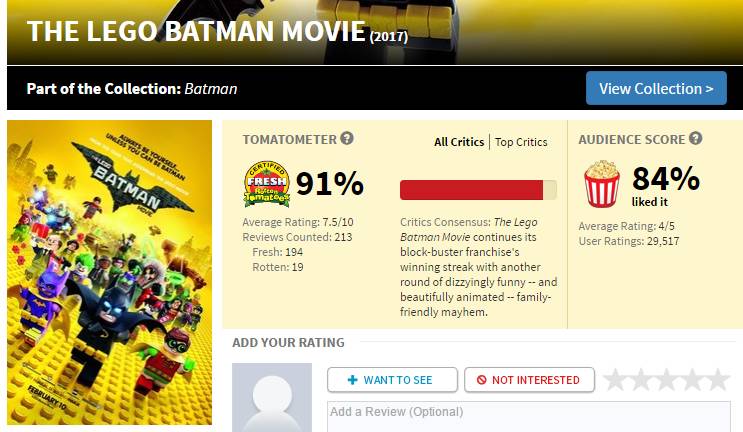Toggle the Want to See button
Image resolution: width=743 pixels, height=432 pixels.
392,380
